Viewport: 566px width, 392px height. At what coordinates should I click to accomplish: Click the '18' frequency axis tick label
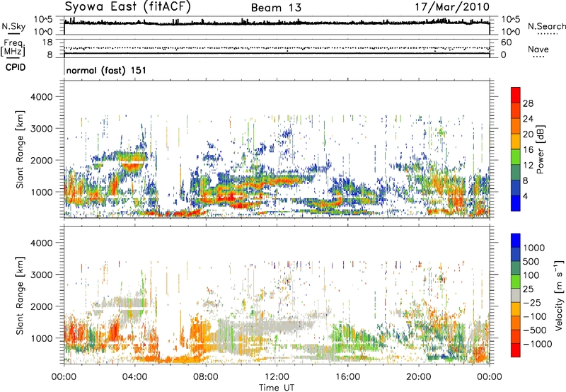coord(47,42)
